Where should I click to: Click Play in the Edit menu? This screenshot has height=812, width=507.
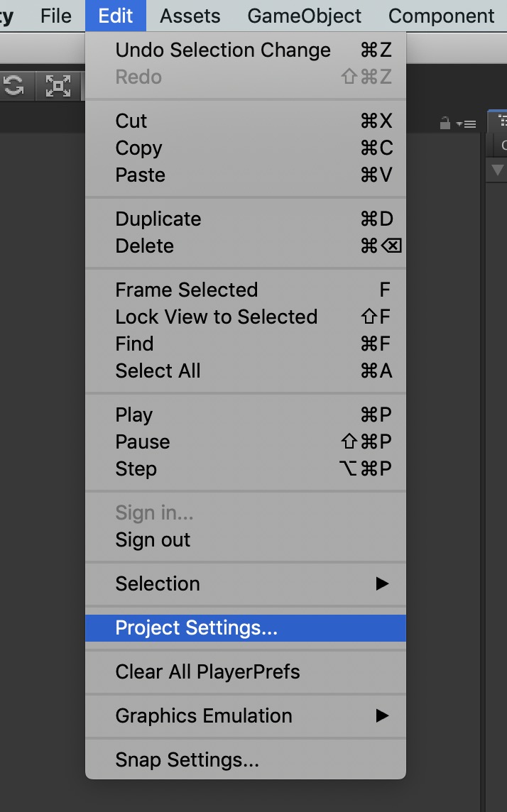tap(133, 415)
